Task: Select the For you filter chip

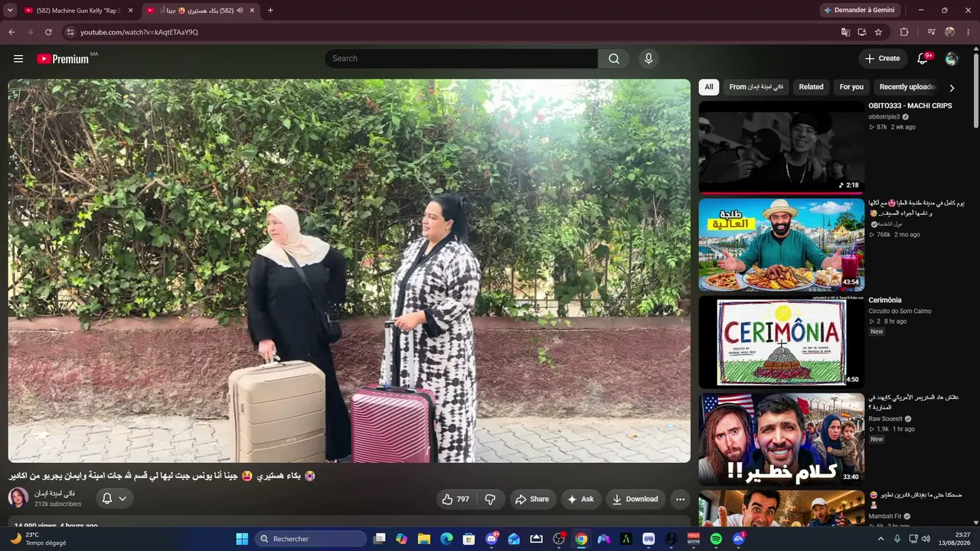Action: [x=851, y=87]
